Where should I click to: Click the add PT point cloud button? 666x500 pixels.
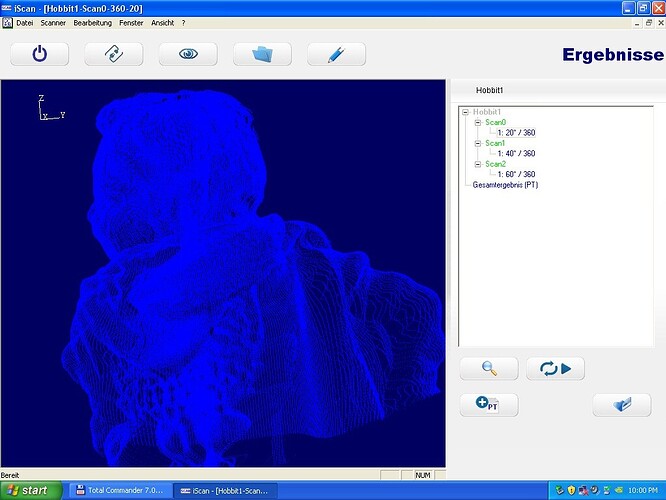[489, 404]
